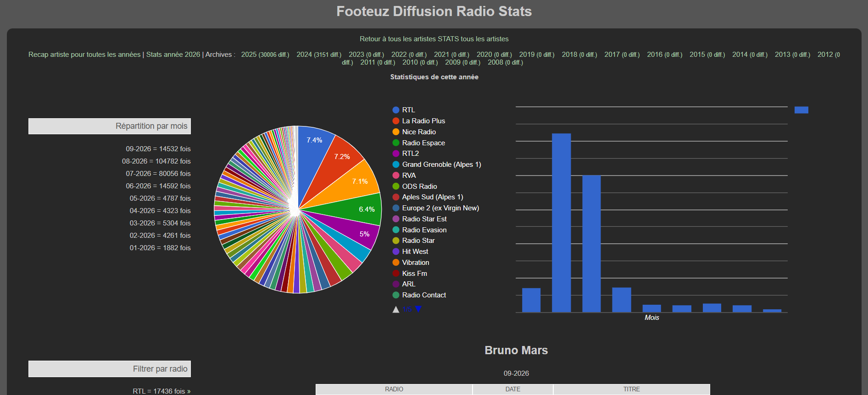The height and width of the screenshot is (395, 868).
Task: Click the RTL blue legend dot
Action: tap(396, 110)
